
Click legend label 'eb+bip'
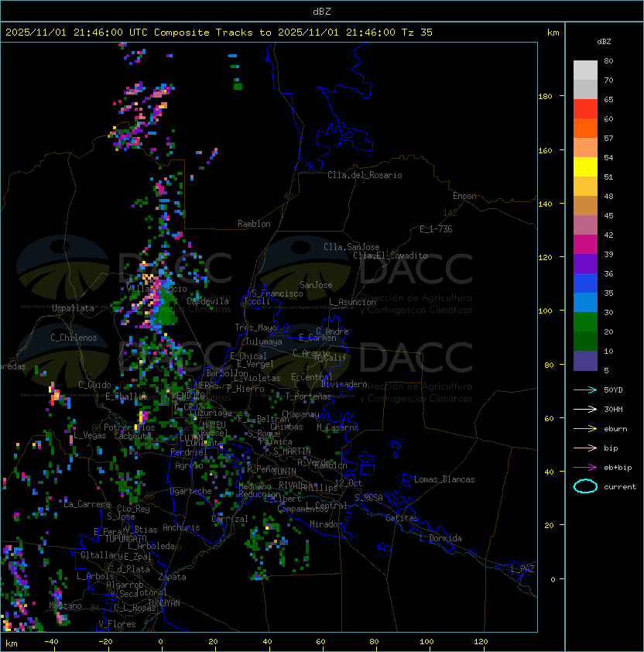(618, 468)
